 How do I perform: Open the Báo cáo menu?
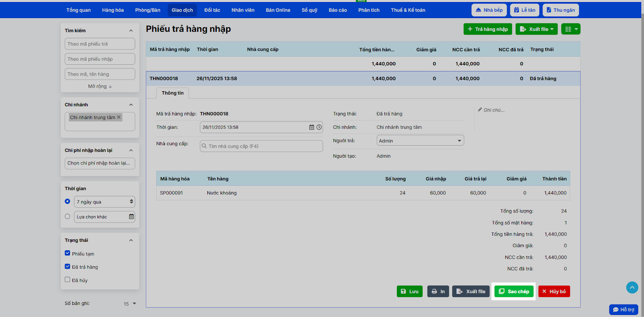pyautogui.click(x=338, y=10)
